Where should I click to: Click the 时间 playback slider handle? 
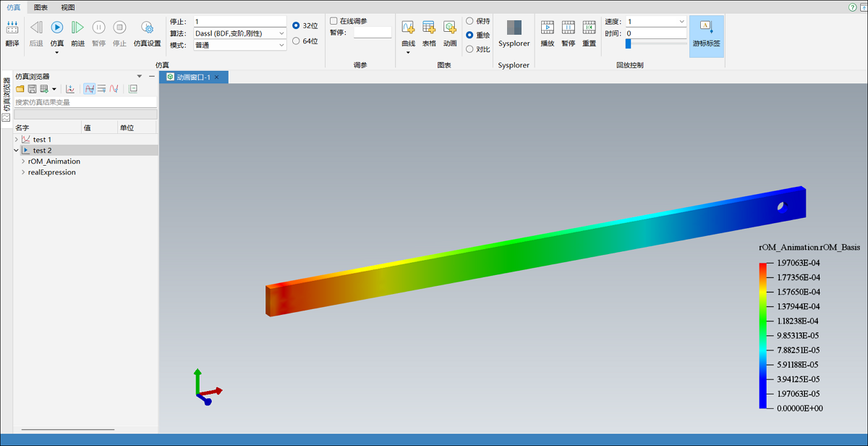pos(628,43)
